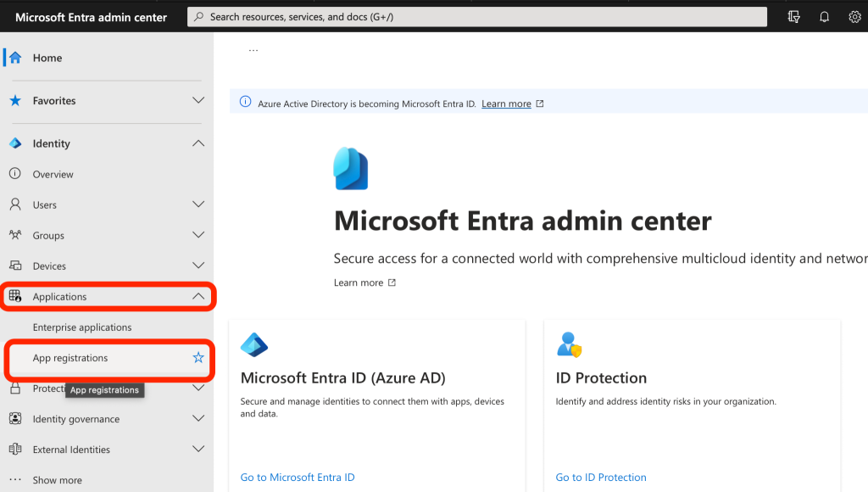Click the Identity diamond icon
This screenshot has height=492, width=868.
(x=15, y=143)
